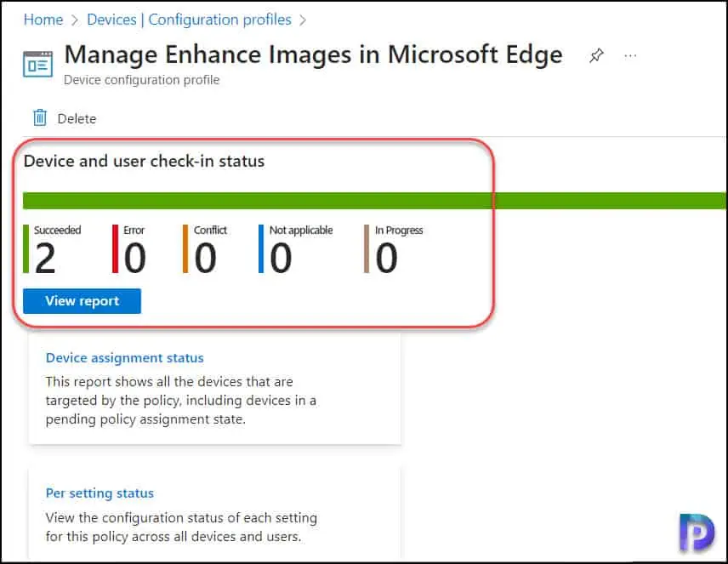This screenshot has width=728, height=564.
Task: Click the Device assignment status description text
Action: [x=180, y=401]
